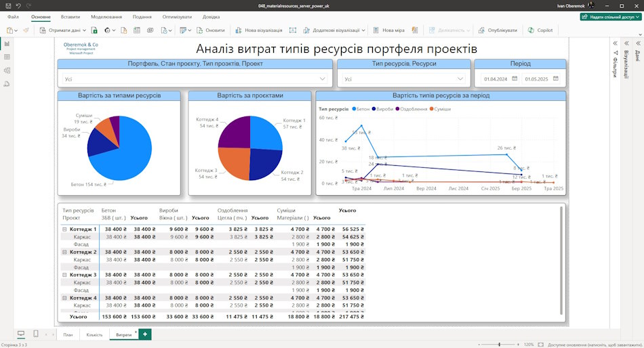
Task: Open the План page tab
Action: click(x=68, y=335)
